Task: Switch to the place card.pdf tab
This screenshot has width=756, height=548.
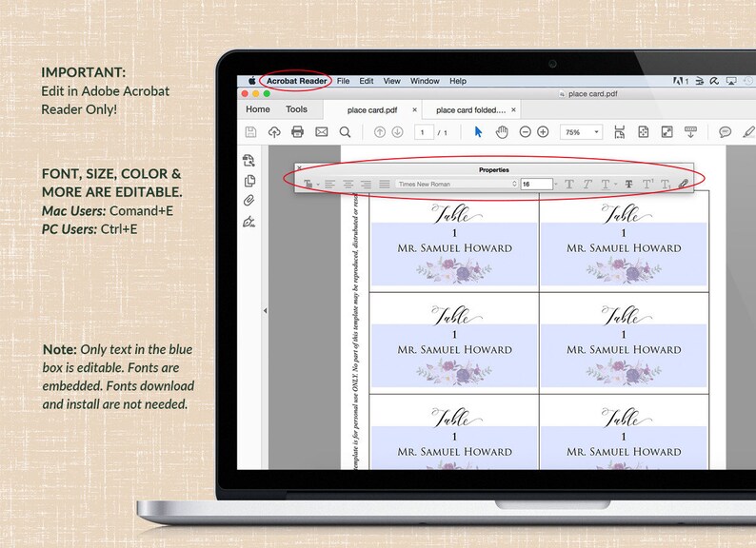Action: pos(372,110)
